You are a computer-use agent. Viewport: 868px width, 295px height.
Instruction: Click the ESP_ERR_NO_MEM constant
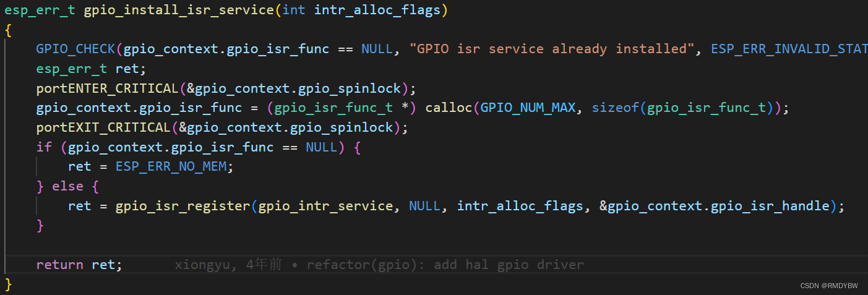click(x=171, y=167)
